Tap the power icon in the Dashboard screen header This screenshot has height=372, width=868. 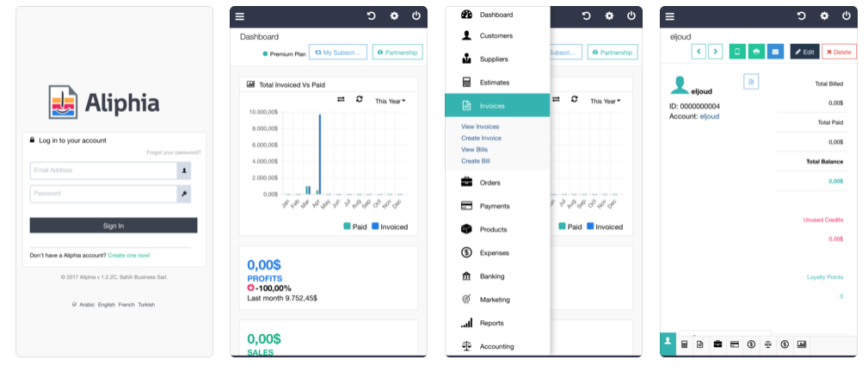(416, 16)
